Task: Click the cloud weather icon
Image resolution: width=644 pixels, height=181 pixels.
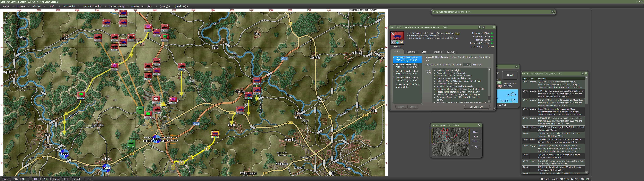Action: pyautogui.click(x=513, y=94)
